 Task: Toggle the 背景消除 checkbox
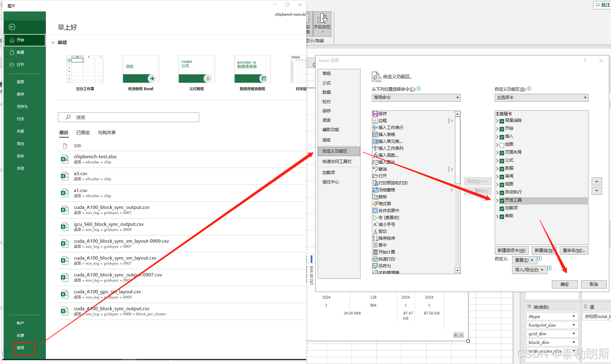tap(502, 121)
